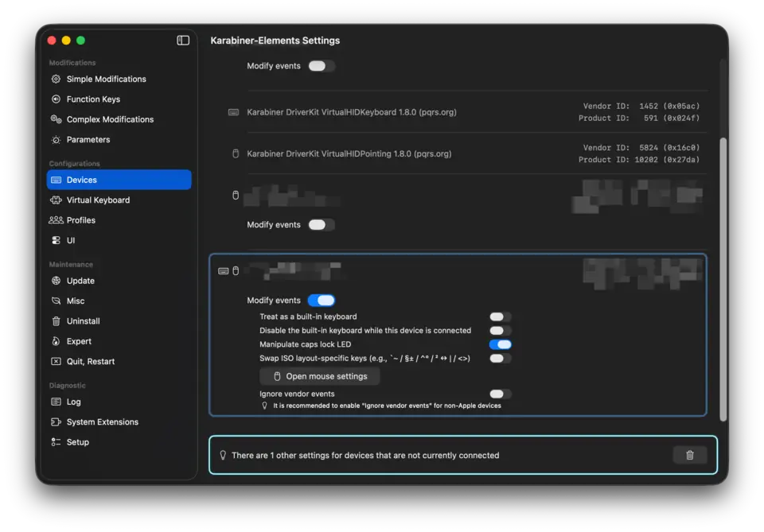Turn off Manipulate caps lock LED
The width and height of the screenshot is (764, 532).
[501, 344]
